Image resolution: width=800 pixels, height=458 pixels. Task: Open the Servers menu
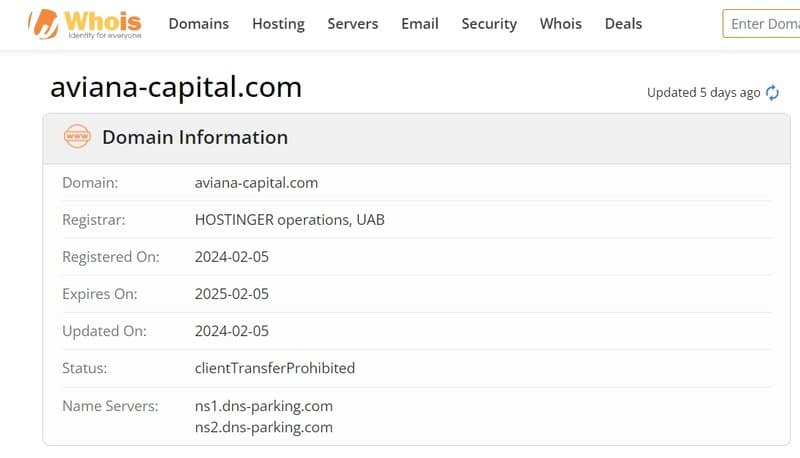pos(353,24)
